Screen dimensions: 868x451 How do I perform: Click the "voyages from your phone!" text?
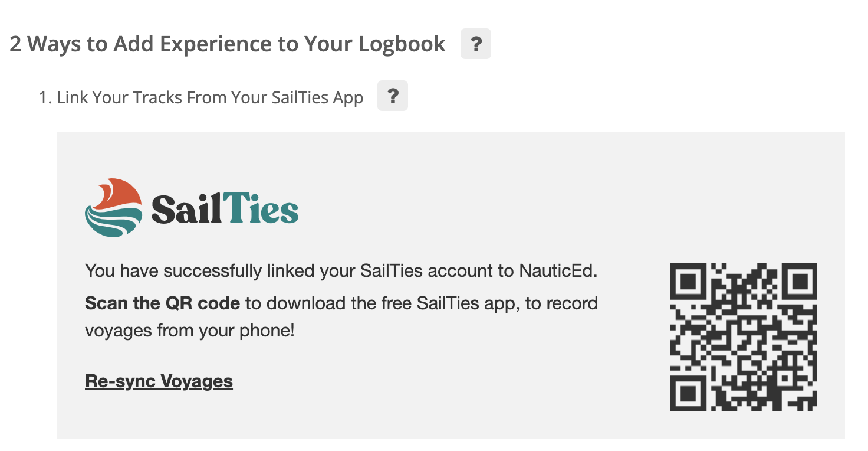tap(189, 331)
